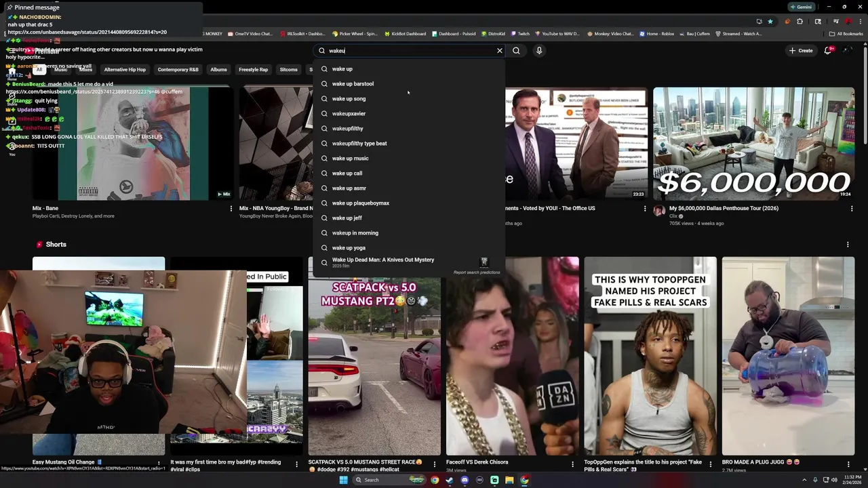This screenshot has width=868, height=488.
Task: Open the 'Home - Roblox' bookmark
Action: 656,34
